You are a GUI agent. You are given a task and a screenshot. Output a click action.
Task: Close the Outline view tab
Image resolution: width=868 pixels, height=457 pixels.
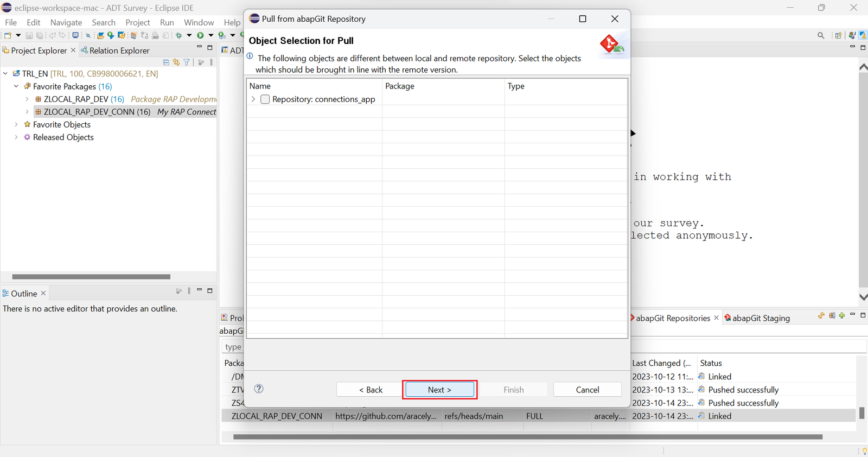[43, 293]
